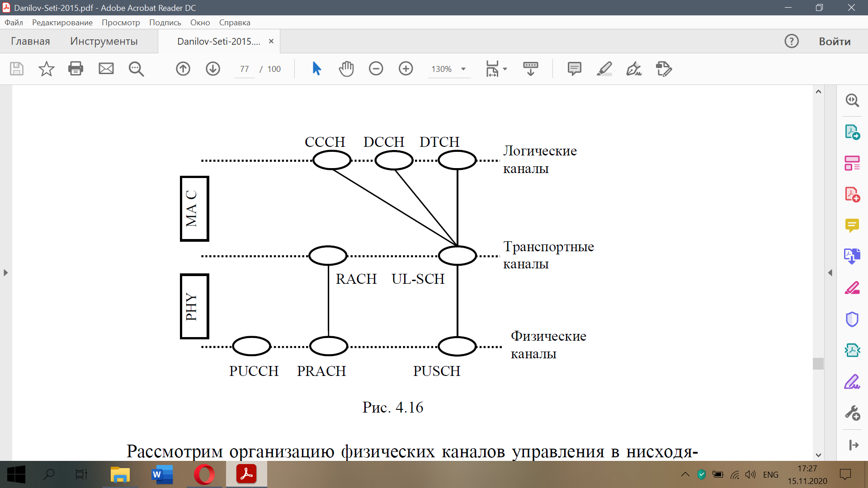The height and width of the screenshot is (488, 868).
Task: Open Edit PDF tool in right pane
Action: pos(852,163)
